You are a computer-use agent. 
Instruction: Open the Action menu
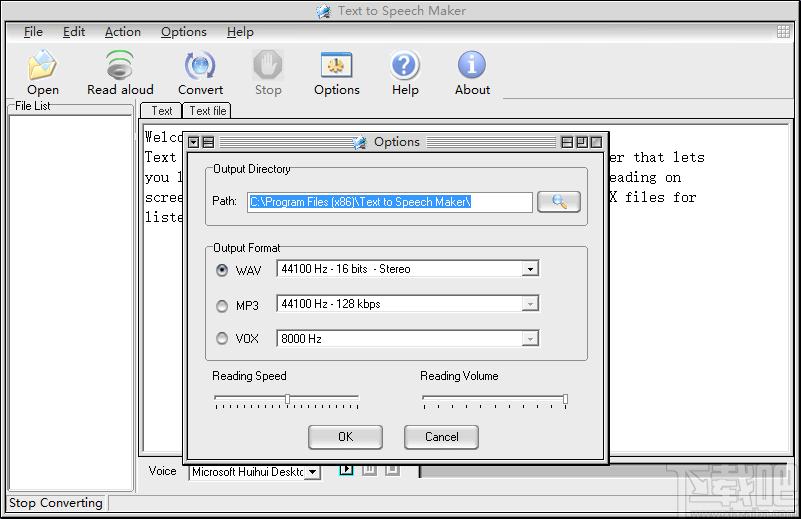pos(123,32)
